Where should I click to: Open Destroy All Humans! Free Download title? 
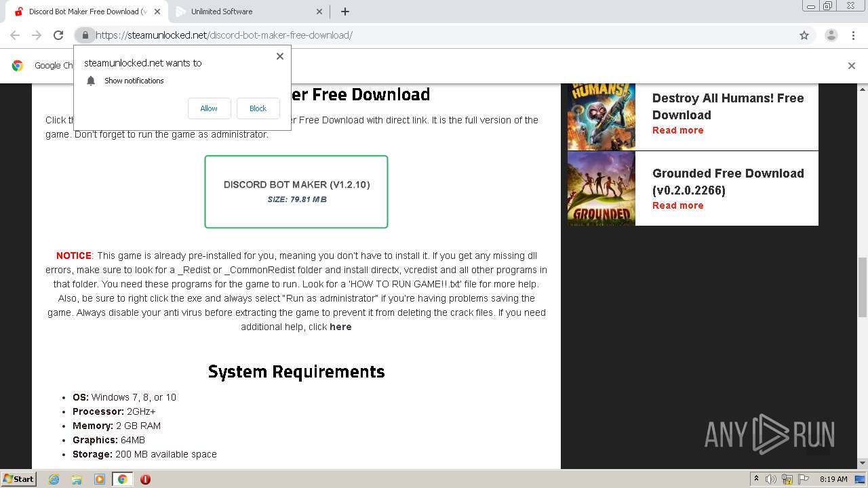(728, 106)
